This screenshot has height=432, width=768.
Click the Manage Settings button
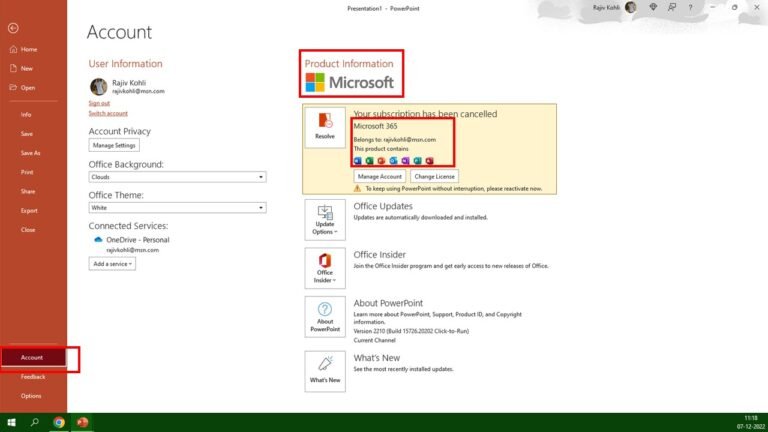point(114,145)
